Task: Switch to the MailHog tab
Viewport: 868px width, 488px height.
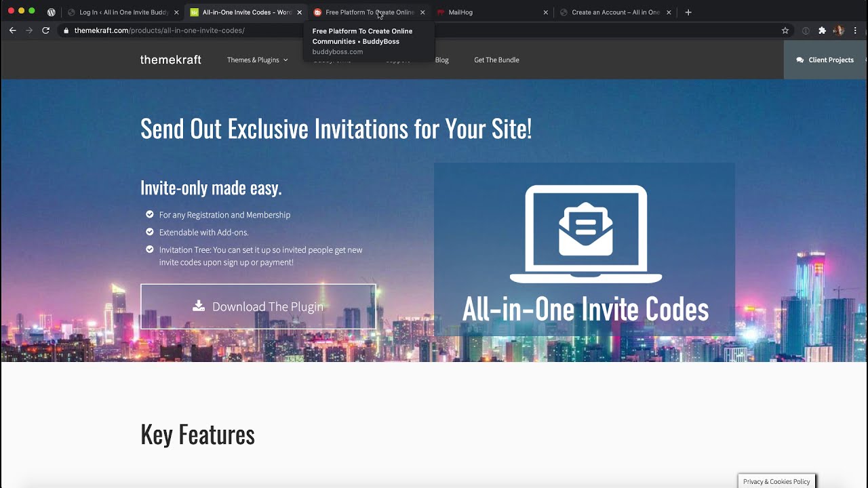Action: [492, 12]
